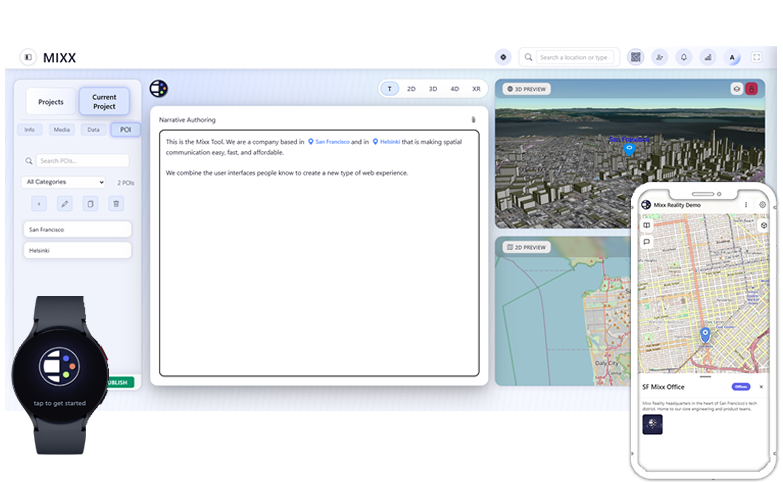
Task: Click the cube icon on the phone map
Action: click(764, 225)
